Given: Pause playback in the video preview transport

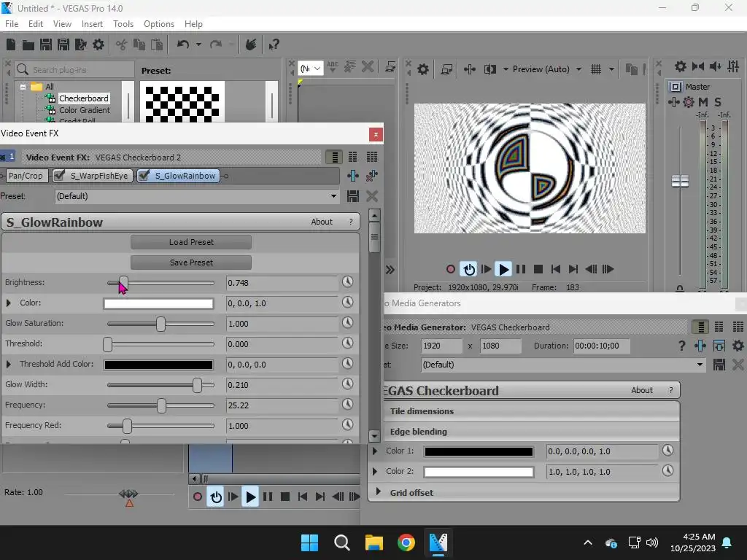Looking at the screenshot, I should [x=521, y=270].
